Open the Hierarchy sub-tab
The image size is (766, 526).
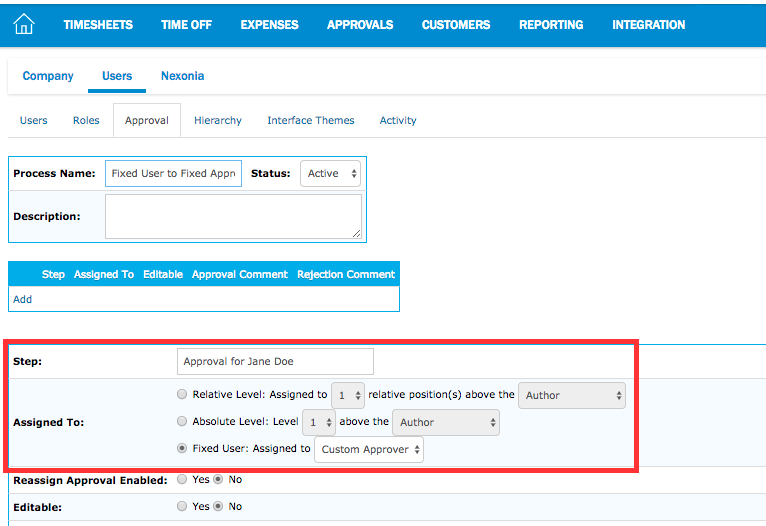(x=218, y=121)
